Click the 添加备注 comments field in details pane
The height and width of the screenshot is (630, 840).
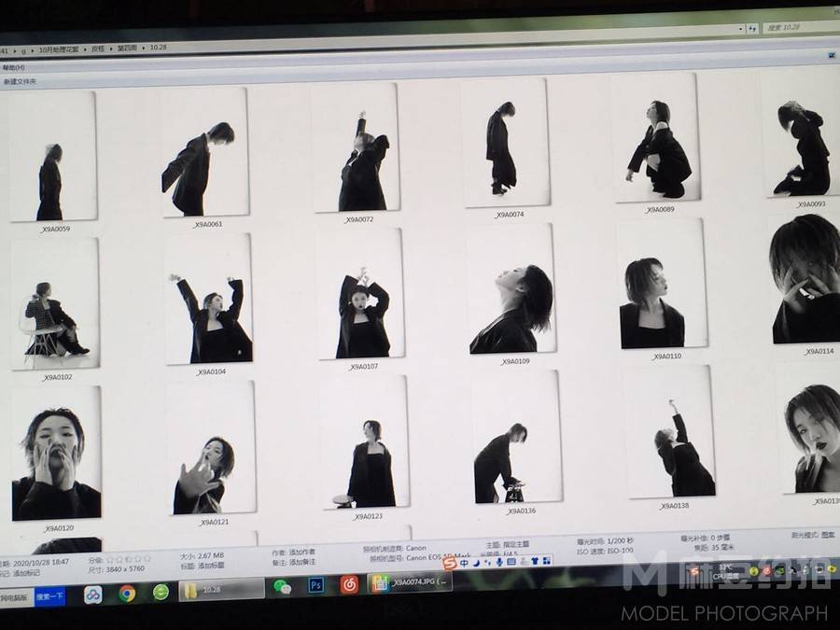302,563
